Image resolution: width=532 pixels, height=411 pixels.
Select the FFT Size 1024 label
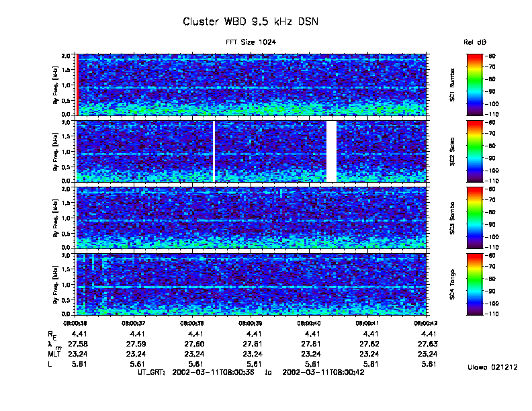250,42
